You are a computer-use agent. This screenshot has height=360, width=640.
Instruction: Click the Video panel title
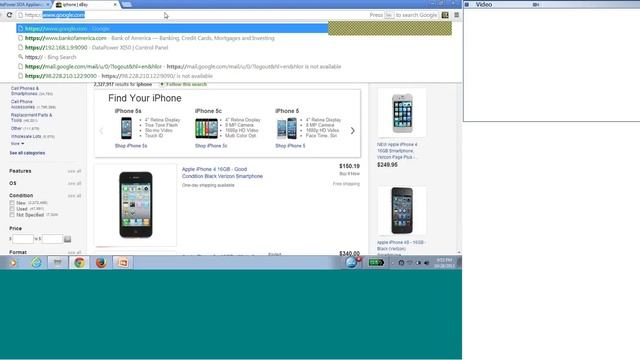point(484,4)
